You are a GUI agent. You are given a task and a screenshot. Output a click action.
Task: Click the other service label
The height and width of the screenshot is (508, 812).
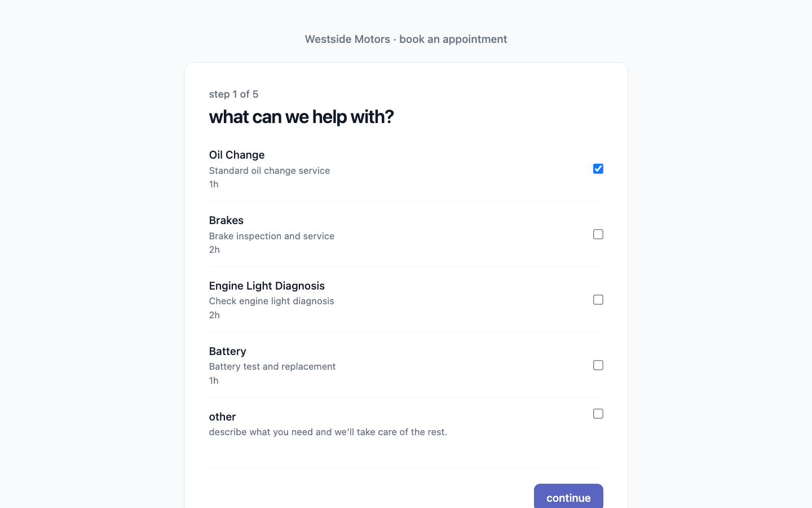tap(222, 417)
